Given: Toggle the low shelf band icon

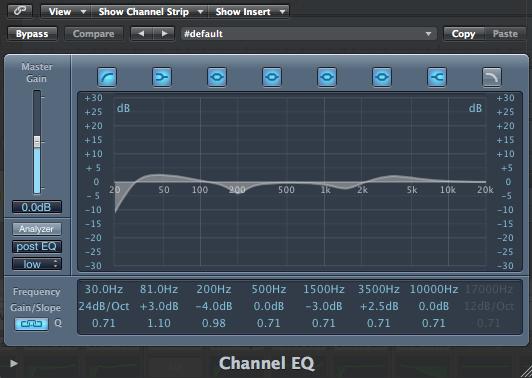Looking at the screenshot, I should (x=162, y=77).
